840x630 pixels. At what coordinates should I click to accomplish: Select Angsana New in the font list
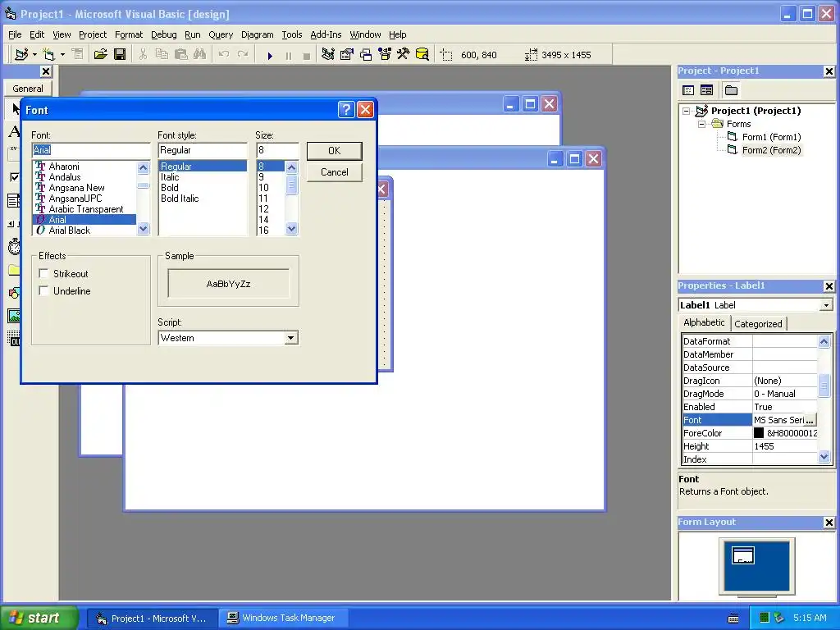[x=76, y=188]
